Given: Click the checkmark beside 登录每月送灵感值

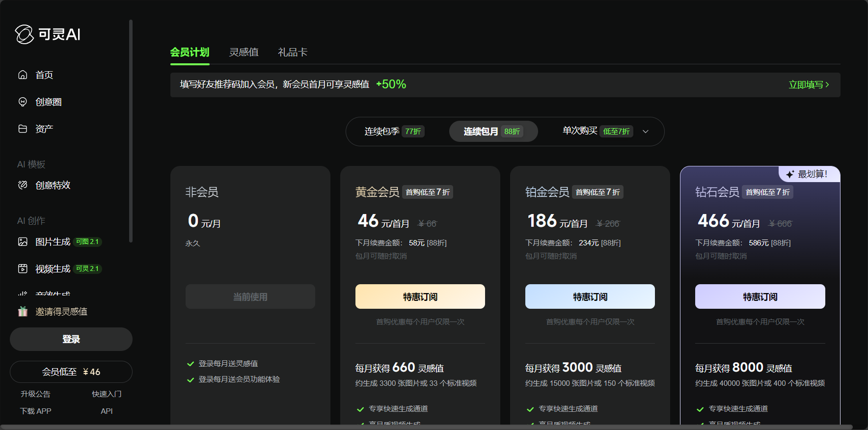Looking at the screenshot, I should [190, 364].
